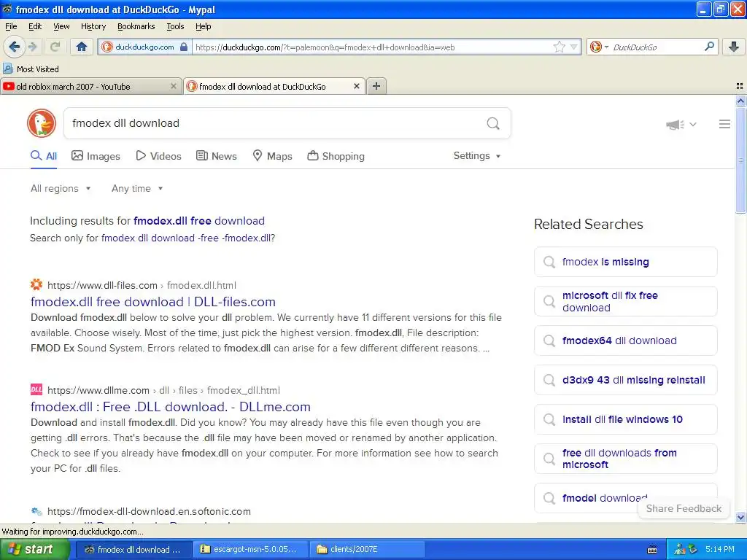Click related search microsoft dll fix free download
Viewport: 747px width, 560px height.
pyautogui.click(x=625, y=301)
